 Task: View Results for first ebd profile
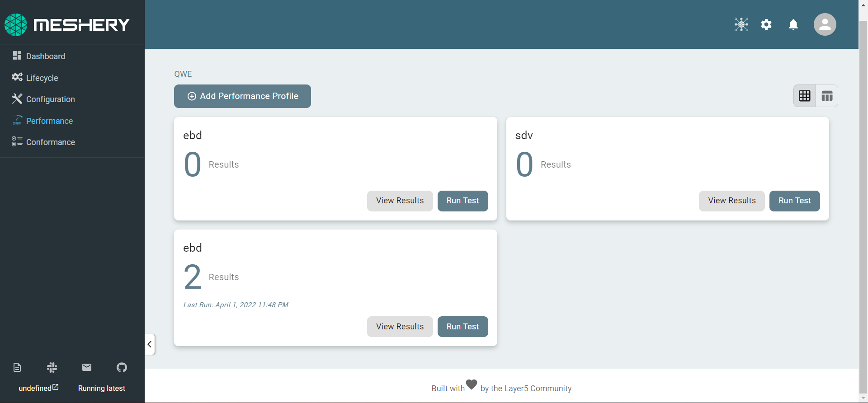(400, 201)
